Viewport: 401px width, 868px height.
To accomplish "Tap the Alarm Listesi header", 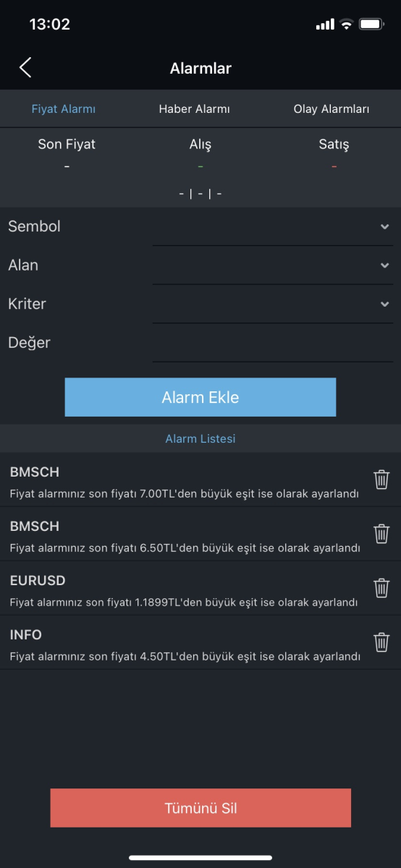I will pos(200,438).
